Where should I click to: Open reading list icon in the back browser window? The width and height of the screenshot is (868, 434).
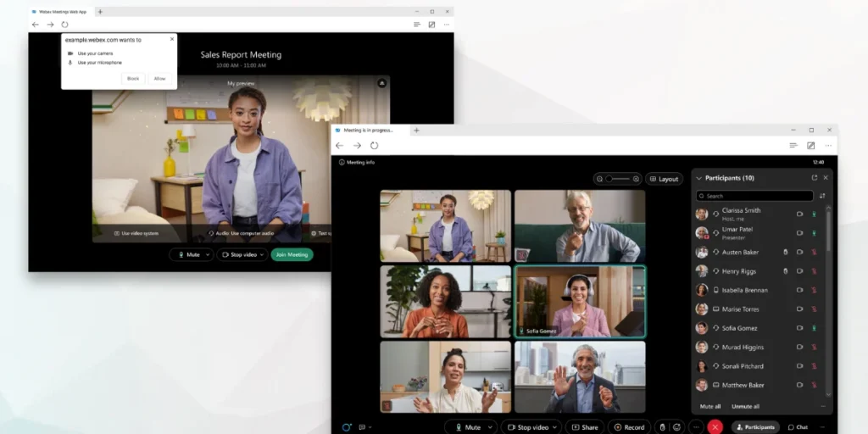pyautogui.click(x=417, y=25)
